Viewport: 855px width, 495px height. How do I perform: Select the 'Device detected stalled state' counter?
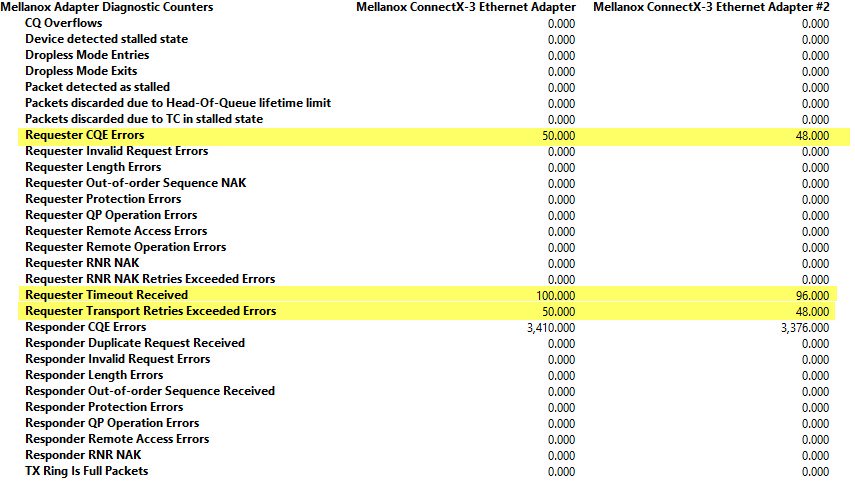pyautogui.click(x=106, y=39)
